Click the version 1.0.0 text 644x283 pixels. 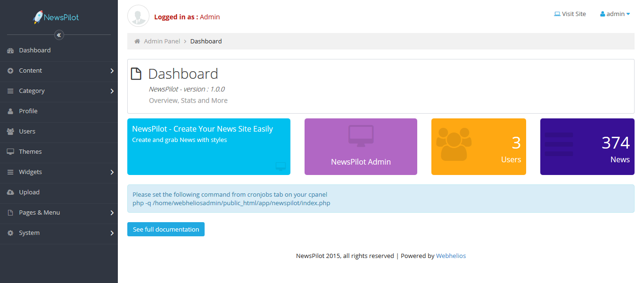pyautogui.click(x=187, y=89)
